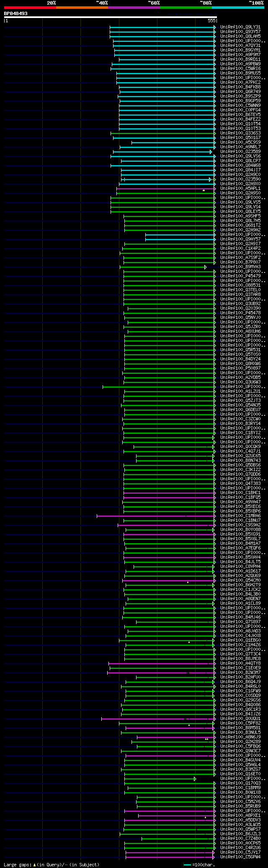Select the query name BP048493

(x=16, y=13)
